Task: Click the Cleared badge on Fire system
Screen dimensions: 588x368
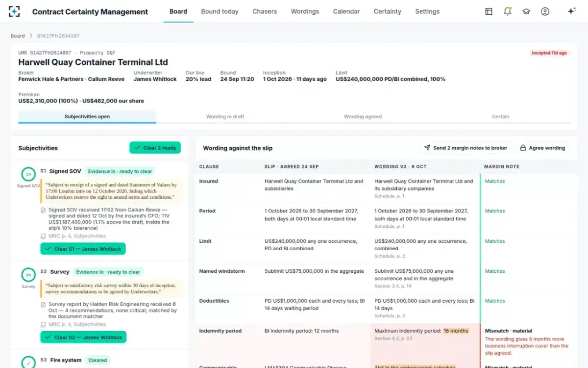Action: (x=98, y=360)
